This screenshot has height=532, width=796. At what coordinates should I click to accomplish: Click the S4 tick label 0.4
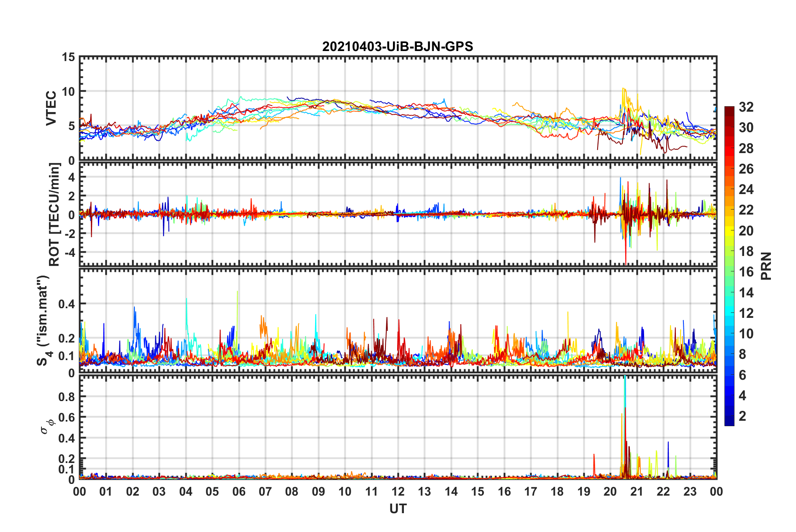pyautogui.click(x=67, y=304)
